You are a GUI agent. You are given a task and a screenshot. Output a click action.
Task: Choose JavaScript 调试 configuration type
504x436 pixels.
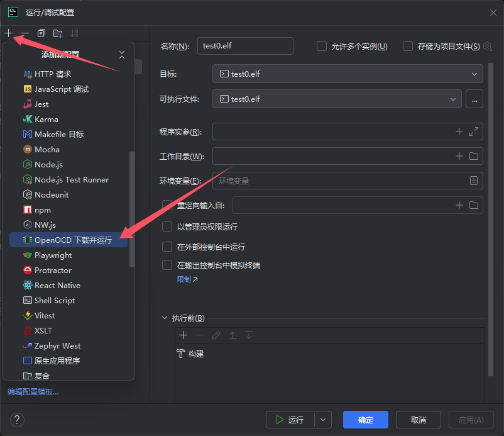click(x=68, y=89)
